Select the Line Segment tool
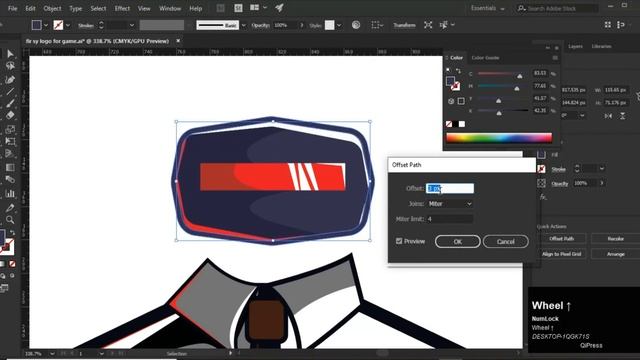This screenshot has height=360, width=640. (x=10, y=92)
